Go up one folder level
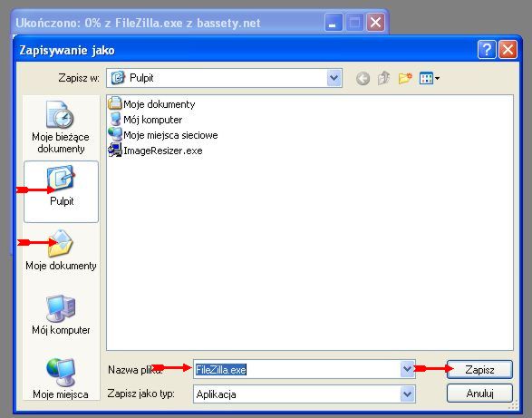 click(x=383, y=78)
